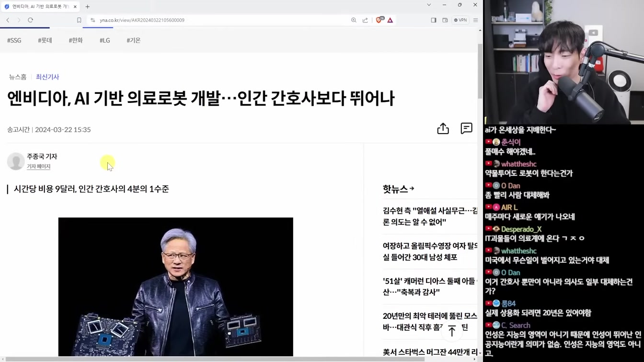The width and height of the screenshot is (644, 362).
Task: Click the vertical page scrollbar thumb
Action: pyautogui.click(x=480, y=71)
